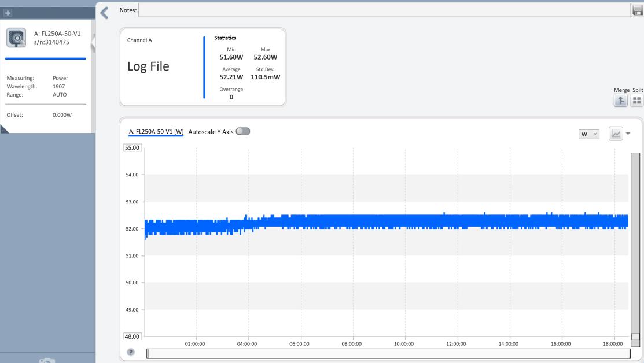Image resolution: width=644 pixels, height=363 pixels.
Task: Open the W units dropdown
Action: pyautogui.click(x=589, y=134)
